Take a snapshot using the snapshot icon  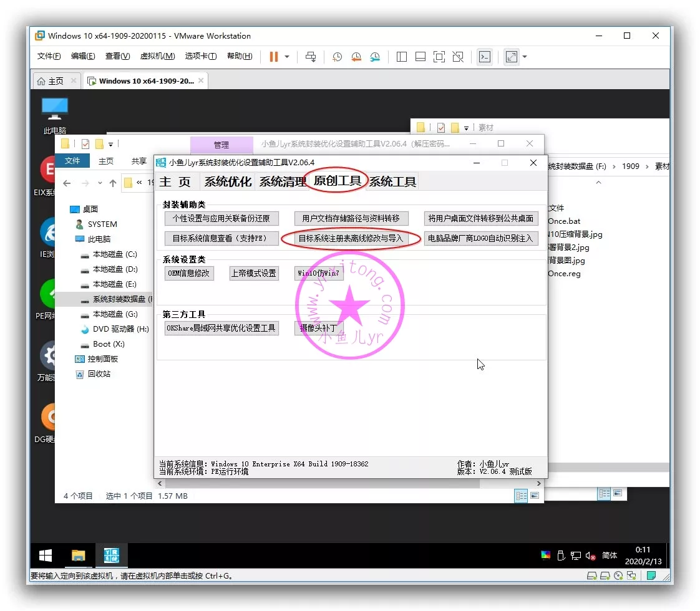point(337,57)
